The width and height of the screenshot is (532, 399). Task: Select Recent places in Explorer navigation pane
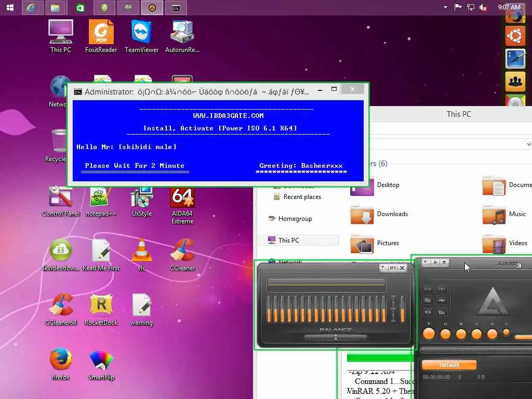coord(298,197)
